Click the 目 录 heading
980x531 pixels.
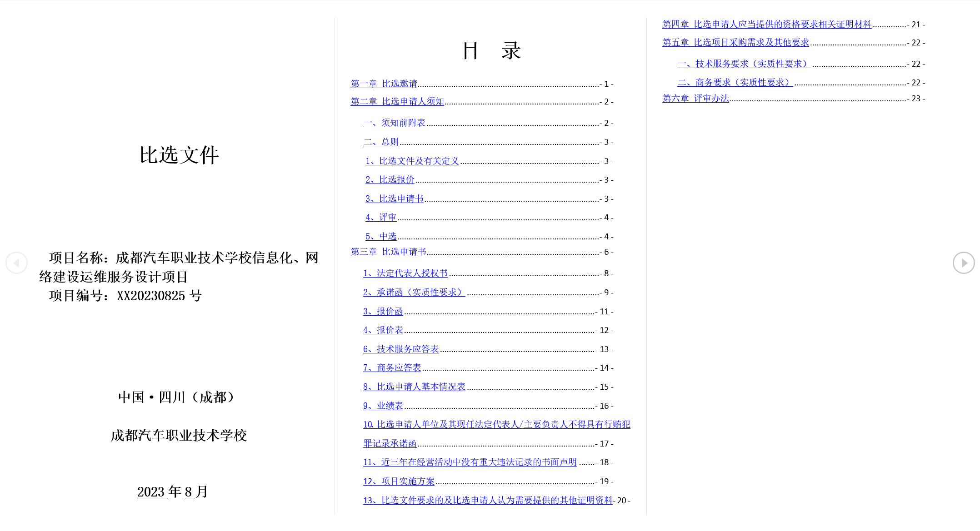click(x=491, y=50)
